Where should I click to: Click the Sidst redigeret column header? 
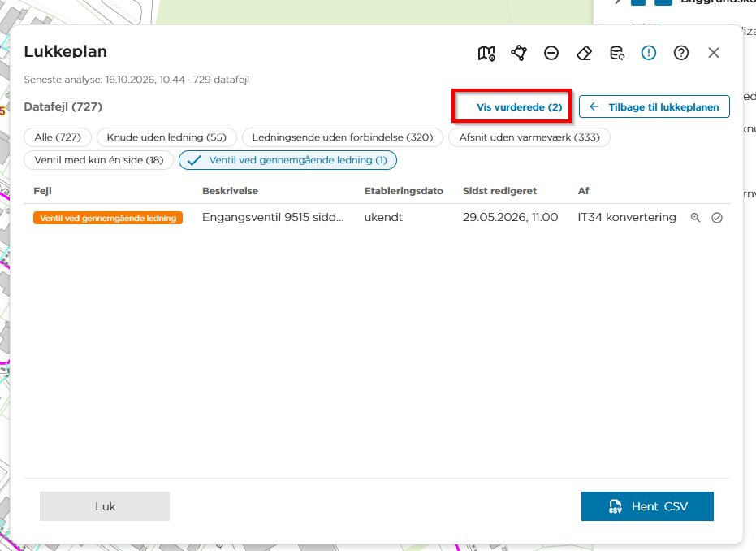coord(499,191)
